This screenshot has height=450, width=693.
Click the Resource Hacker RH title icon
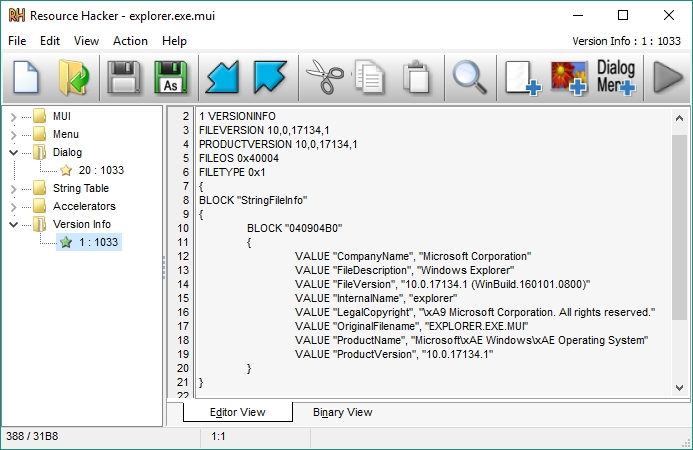point(17,15)
